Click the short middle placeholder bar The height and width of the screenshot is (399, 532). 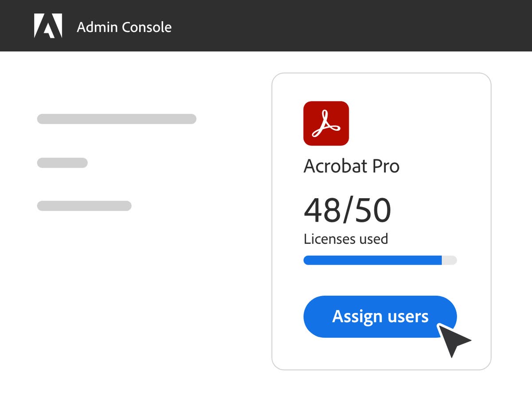[x=62, y=162]
